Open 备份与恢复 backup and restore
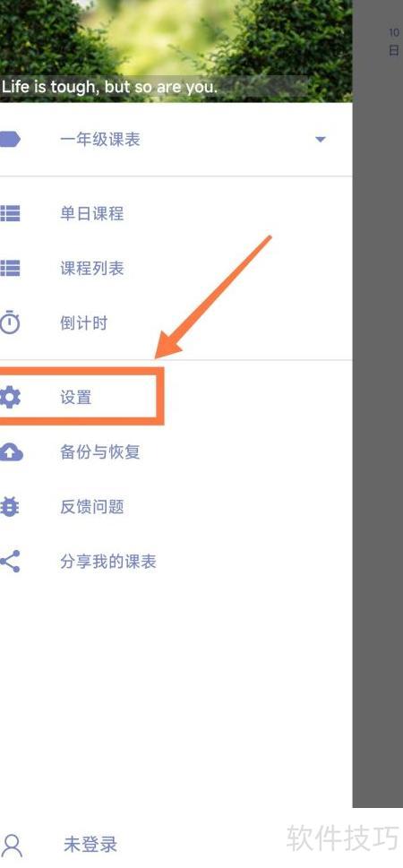Viewport: 403px width, 868px height. [176, 452]
